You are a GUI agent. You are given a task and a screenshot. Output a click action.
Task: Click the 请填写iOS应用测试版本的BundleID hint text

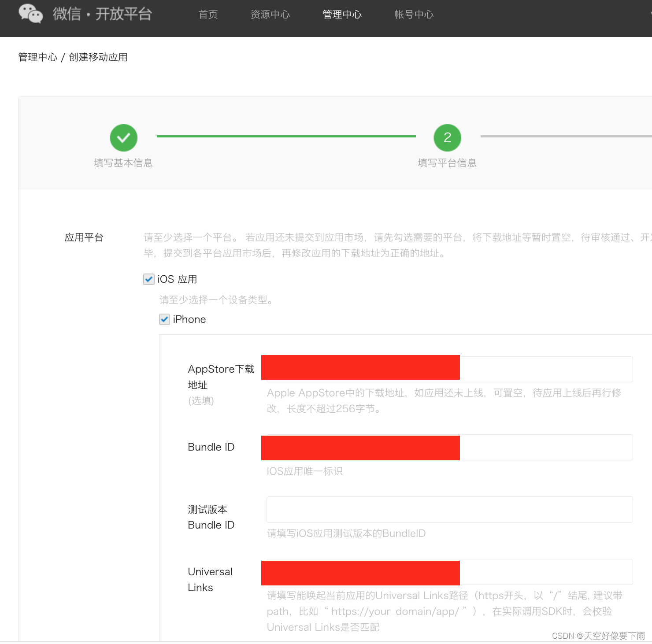pyautogui.click(x=346, y=533)
